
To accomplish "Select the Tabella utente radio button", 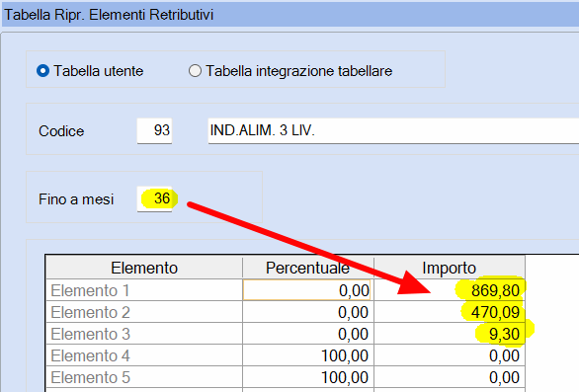I will point(42,70).
